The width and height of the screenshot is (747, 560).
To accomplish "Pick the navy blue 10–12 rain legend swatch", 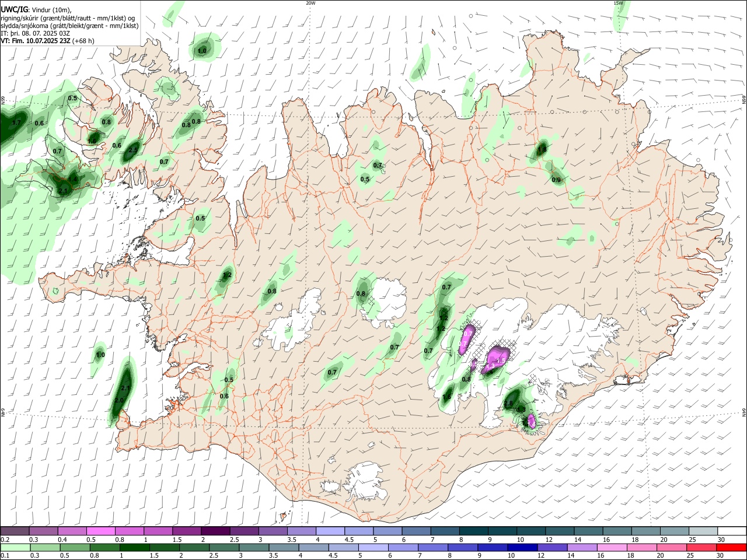I will [x=521, y=548].
